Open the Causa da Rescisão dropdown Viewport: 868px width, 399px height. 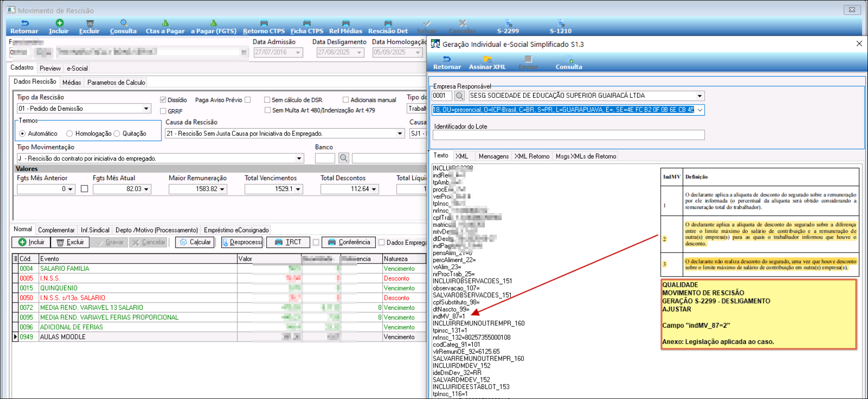(400, 133)
